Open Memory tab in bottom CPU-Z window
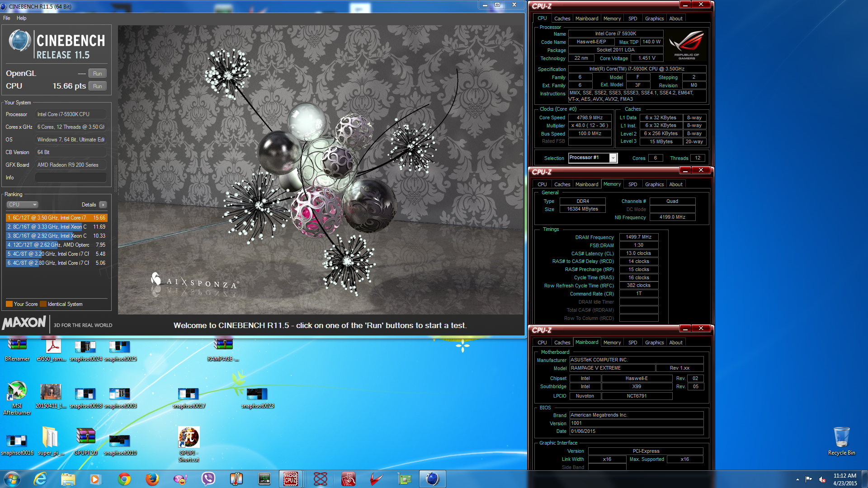Screen dimensions: 868x488 pos(612,343)
